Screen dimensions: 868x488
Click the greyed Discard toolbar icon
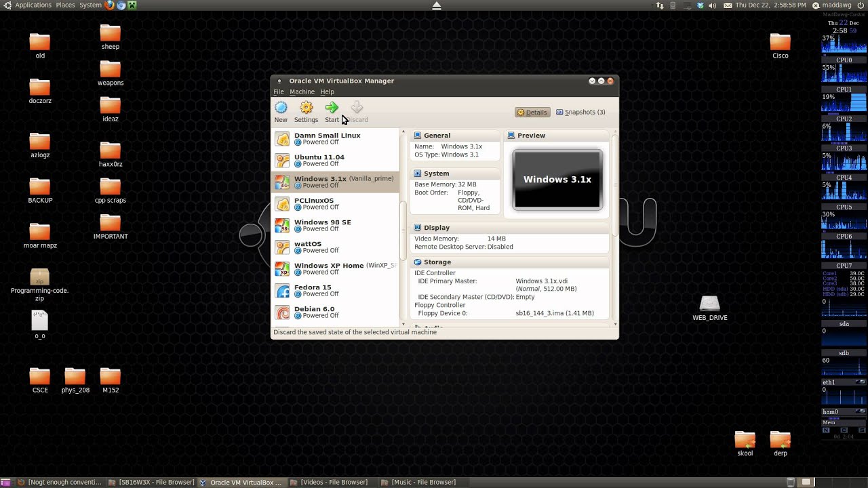pos(357,107)
